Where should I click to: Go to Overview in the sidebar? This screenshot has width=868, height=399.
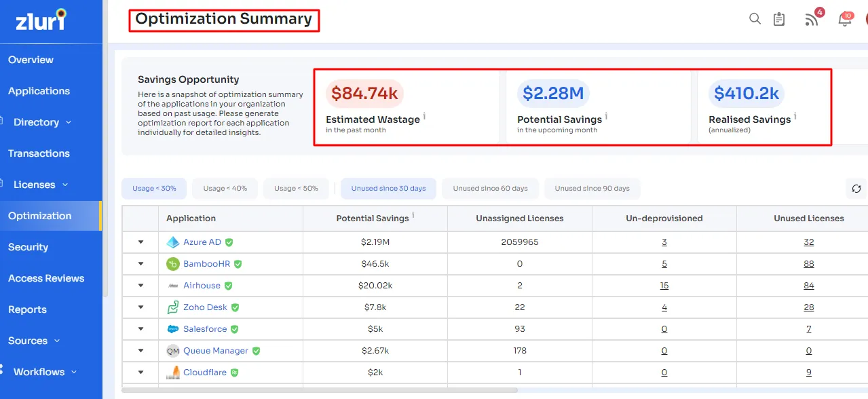click(31, 60)
